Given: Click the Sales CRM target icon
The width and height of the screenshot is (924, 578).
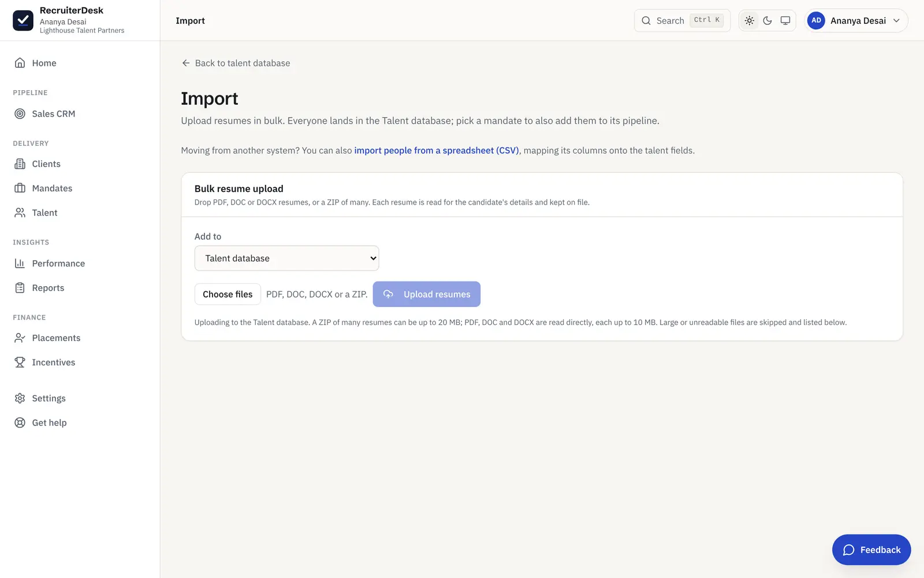Looking at the screenshot, I should click(20, 114).
